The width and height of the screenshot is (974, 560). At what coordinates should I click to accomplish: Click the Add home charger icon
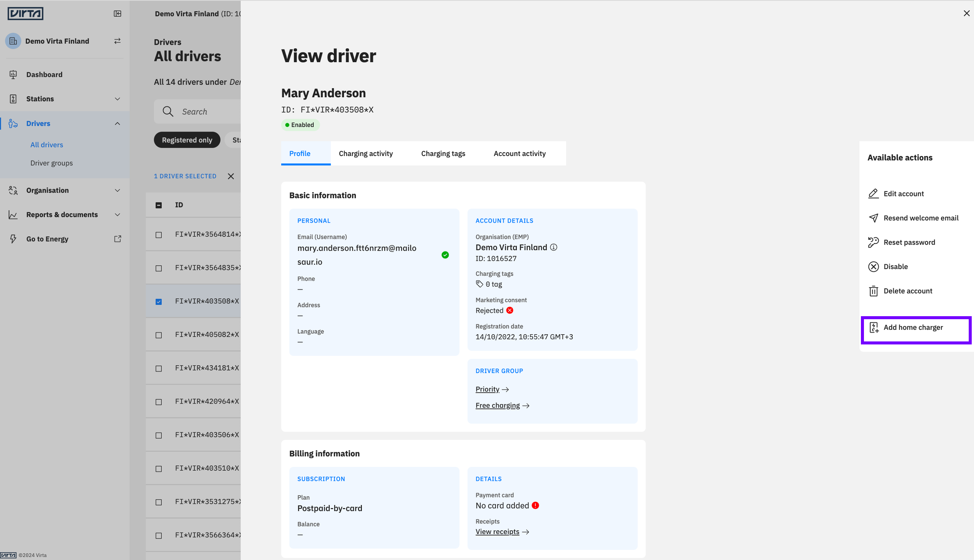(x=874, y=327)
